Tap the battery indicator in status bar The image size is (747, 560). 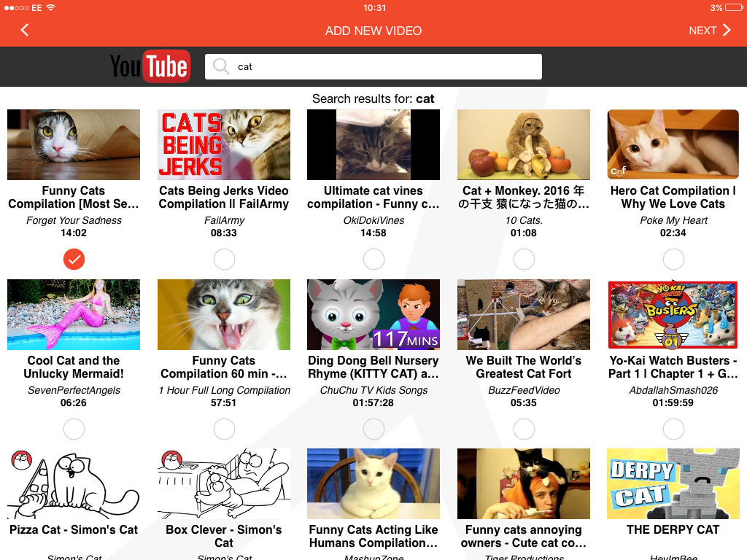733,7
